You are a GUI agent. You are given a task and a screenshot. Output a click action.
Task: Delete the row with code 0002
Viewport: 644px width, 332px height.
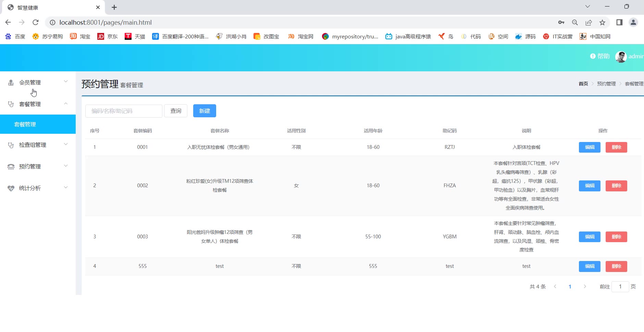[x=616, y=186]
